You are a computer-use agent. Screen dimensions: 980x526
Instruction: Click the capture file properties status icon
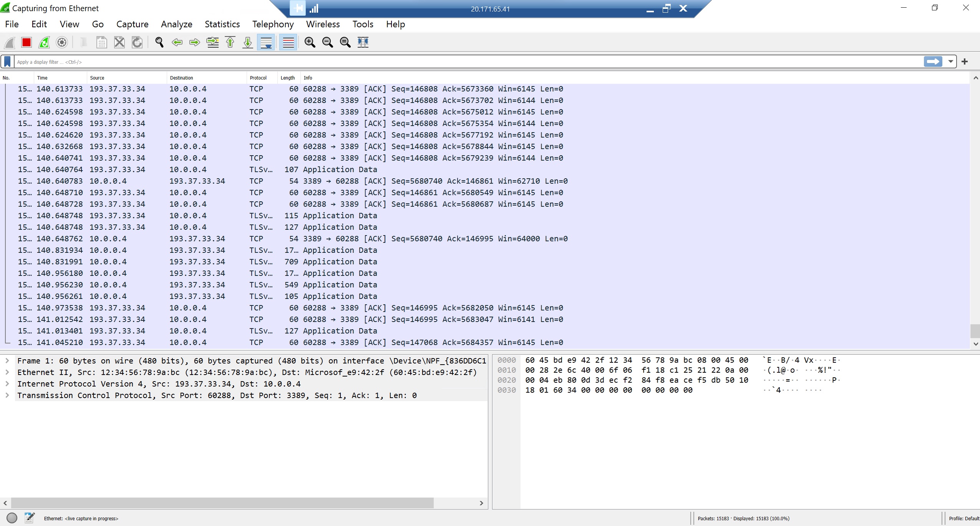[30, 518]
